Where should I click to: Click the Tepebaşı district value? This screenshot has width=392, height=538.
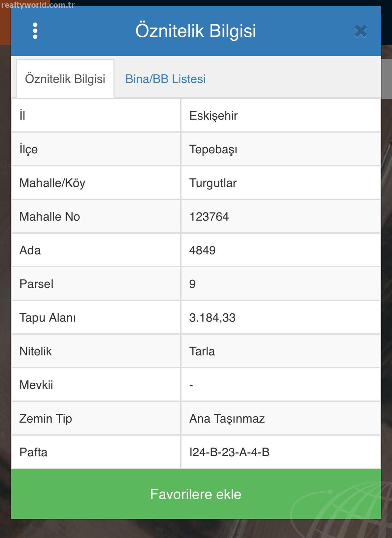coord(213,149)
